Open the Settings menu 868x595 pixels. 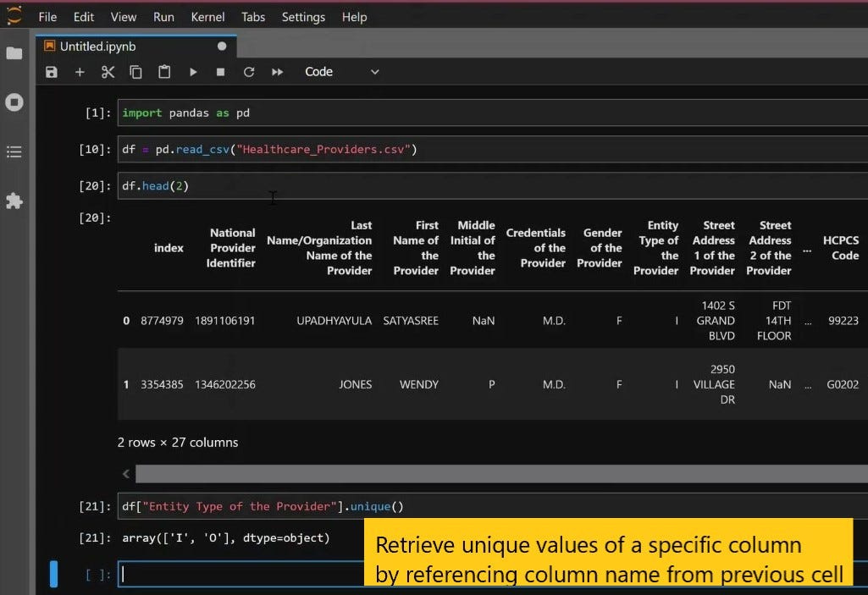[303, 17]
